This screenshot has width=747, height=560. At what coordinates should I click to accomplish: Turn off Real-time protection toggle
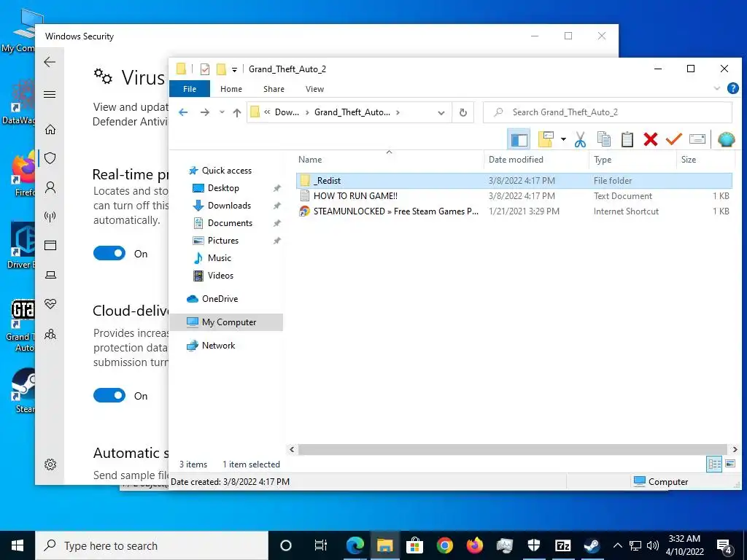coord(109,253)
